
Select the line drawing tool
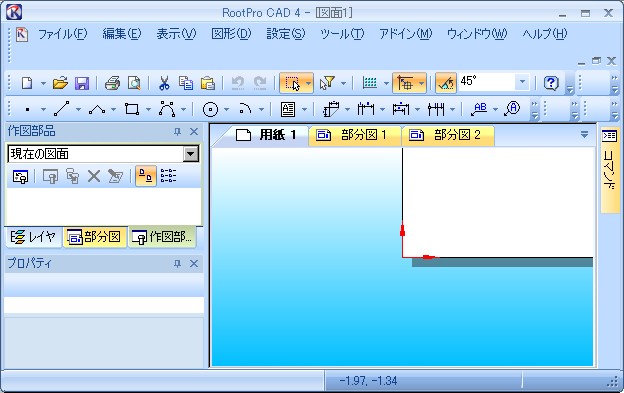(61, 109)
